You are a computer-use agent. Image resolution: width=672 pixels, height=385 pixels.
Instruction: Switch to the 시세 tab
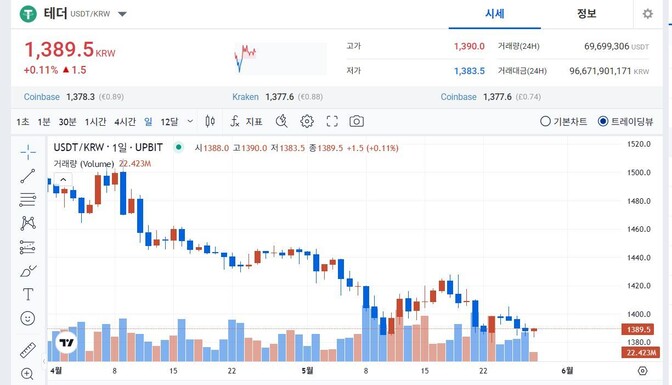(495, 14)
